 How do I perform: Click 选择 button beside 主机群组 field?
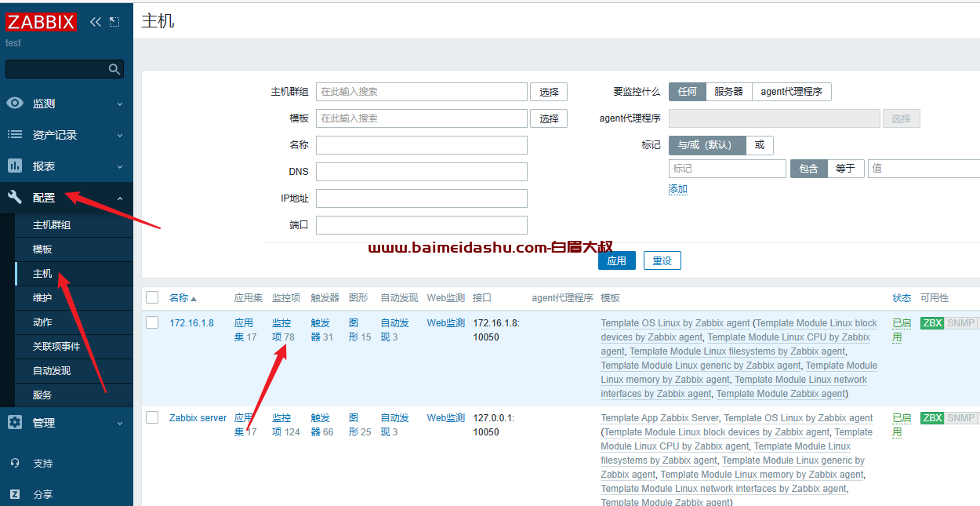549,92
